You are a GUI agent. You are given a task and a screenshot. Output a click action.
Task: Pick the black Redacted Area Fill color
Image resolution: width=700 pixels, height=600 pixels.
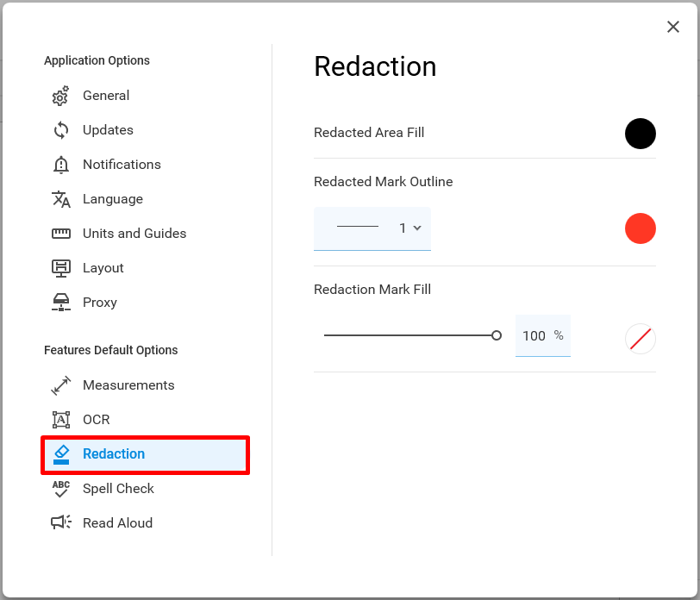[x=640, y=133]
